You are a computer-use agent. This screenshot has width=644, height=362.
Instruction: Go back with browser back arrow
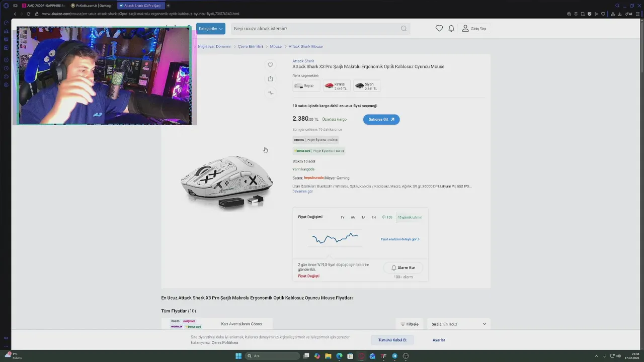[15, 14]
